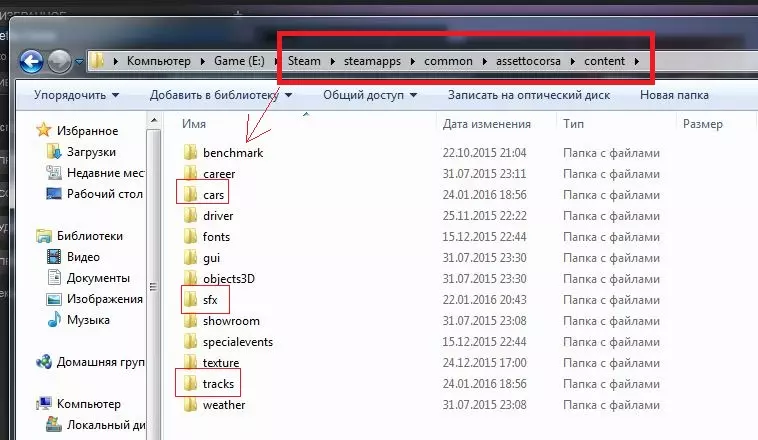Select the steamapps breadcrumb segment
Screen dimensions: 758x440
(x=372, y=61)
